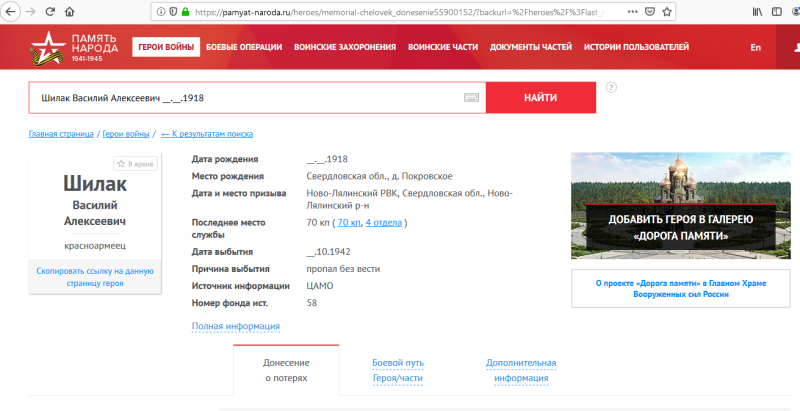Switch site language to En
This screenshot has height=411, width=800.
756,47
